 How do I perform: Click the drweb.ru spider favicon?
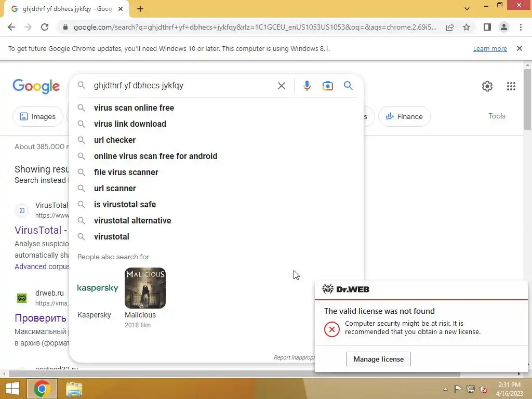(x=22, y=298)
